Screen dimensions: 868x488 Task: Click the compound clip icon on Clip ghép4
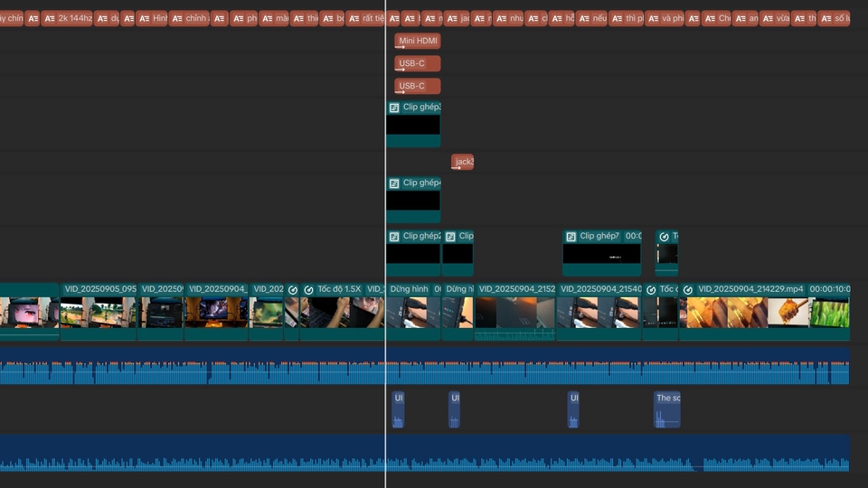click(394, 183)
